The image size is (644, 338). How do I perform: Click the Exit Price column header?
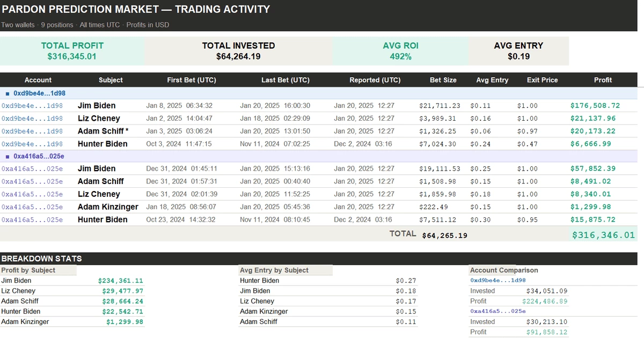[x=542, y=80]
